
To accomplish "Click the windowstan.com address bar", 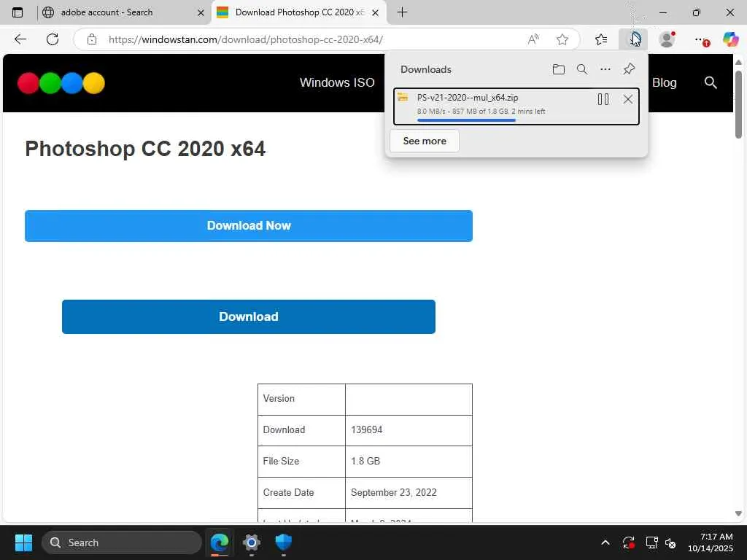I will 245,39.
